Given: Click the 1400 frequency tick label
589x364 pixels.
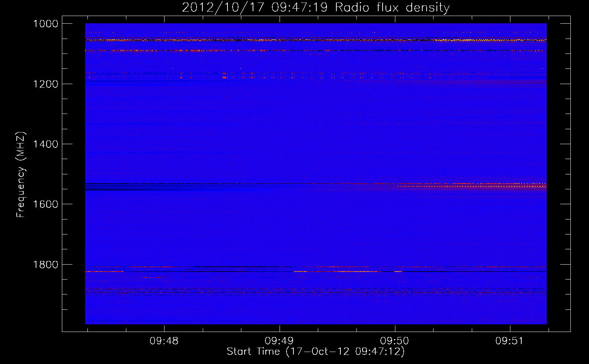Looking at the screenshot, I should (x=46, y=144).
